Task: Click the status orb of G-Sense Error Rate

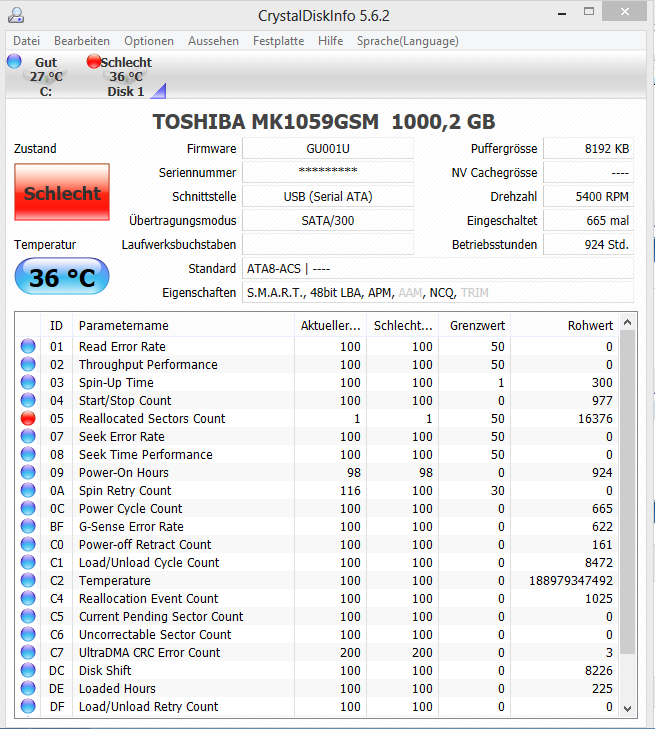Action: coord(28,526)
